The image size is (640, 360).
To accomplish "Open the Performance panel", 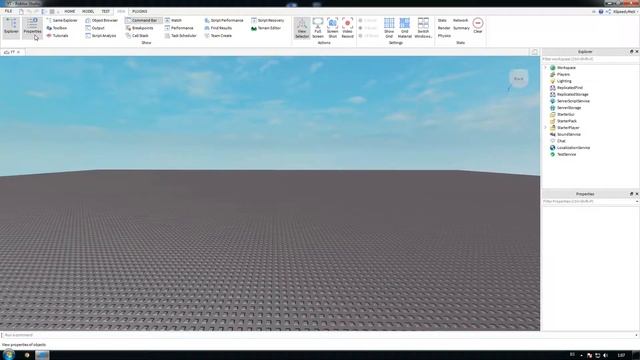I will pos(179,28).
